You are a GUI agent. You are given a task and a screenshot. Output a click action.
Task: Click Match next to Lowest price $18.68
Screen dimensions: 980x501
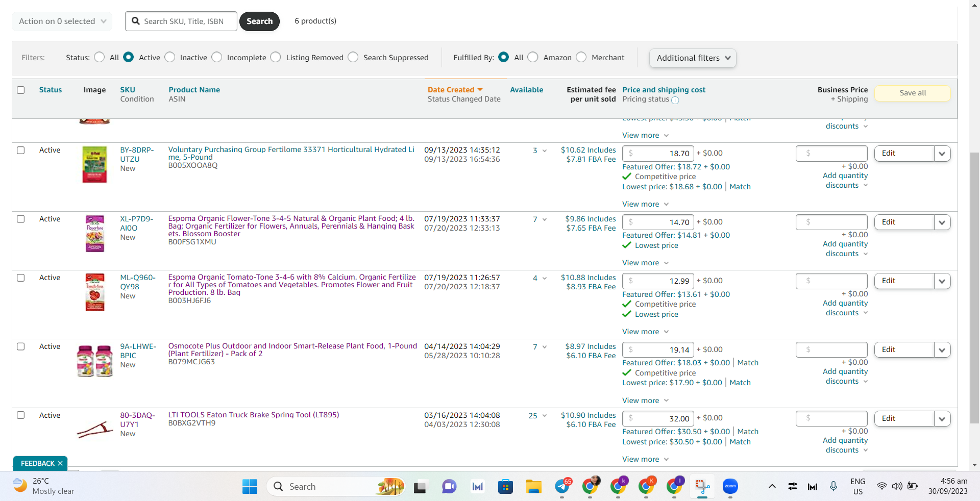click(740, 187)
